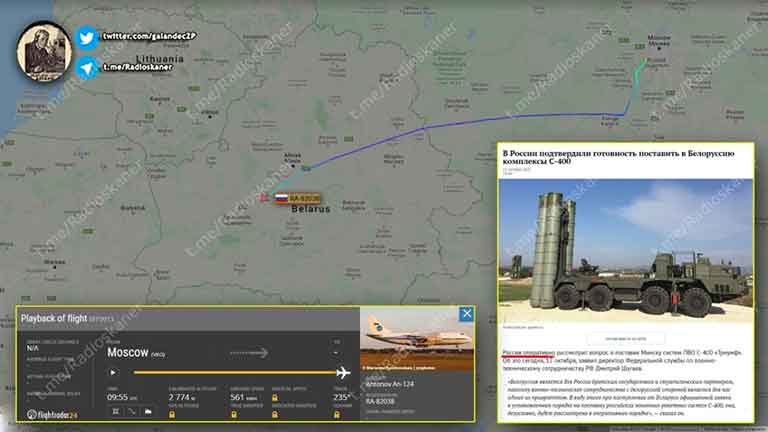Click the Belarus country label on map
768x432 pixels.
tap(311, 209)
